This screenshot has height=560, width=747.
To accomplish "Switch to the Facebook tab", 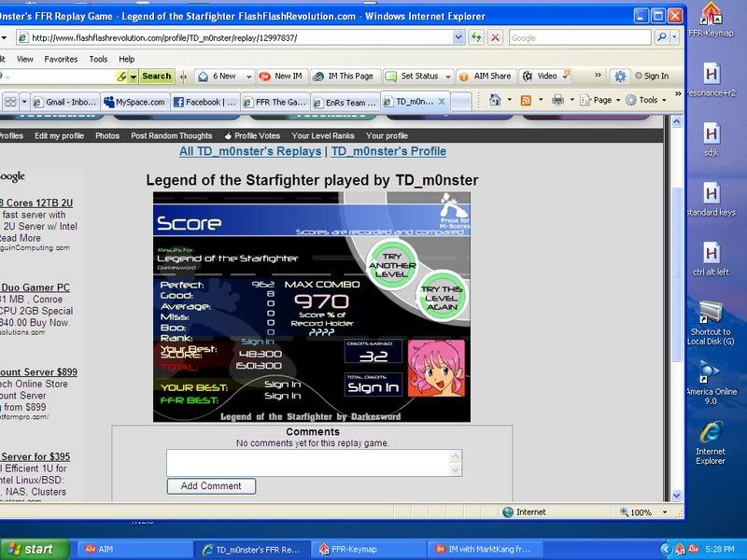I will 204,102.
